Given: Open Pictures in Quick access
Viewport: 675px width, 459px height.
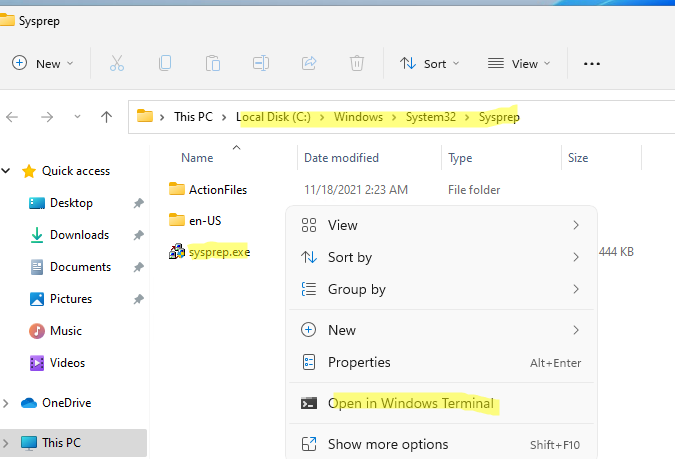Looking at the screenshot, I should pyautogui.click(x=71, y=299).
